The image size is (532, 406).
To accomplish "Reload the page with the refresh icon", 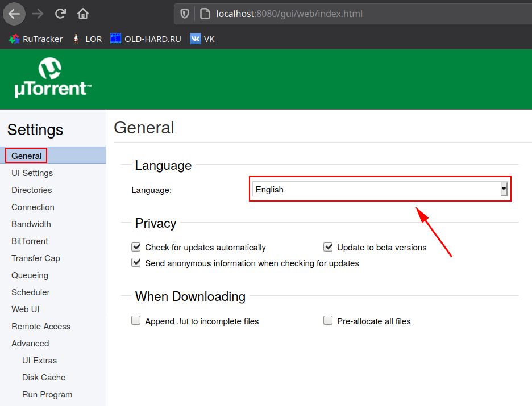I will pyautogui.click(x=61, y=14).
